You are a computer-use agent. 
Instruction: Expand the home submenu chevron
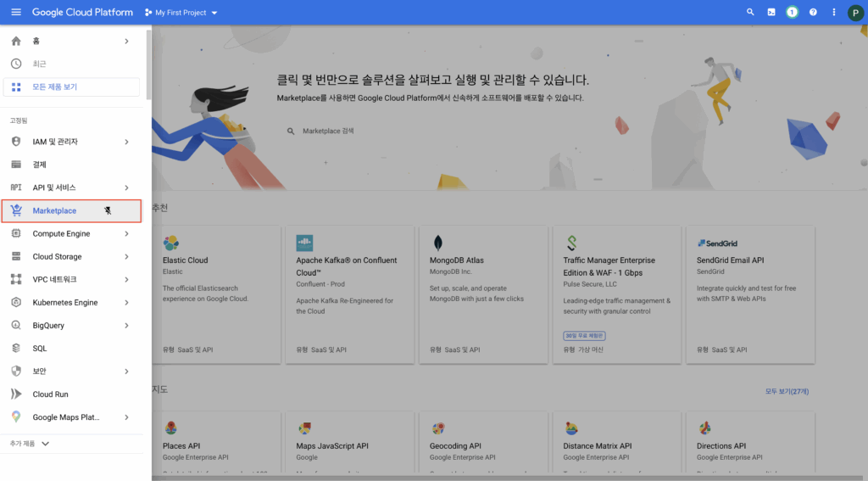pyautogui.click(x=127, y=41)
